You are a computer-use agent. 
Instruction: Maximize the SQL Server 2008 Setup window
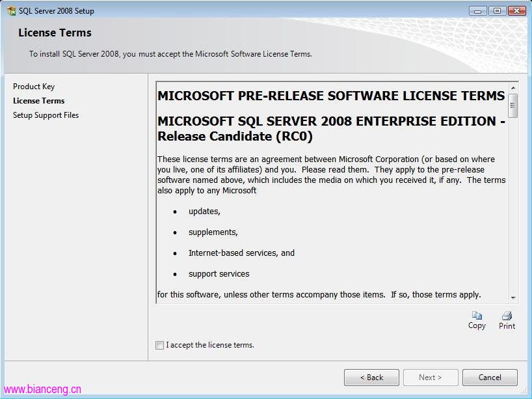pyautogui.click(x=497, y=11)
